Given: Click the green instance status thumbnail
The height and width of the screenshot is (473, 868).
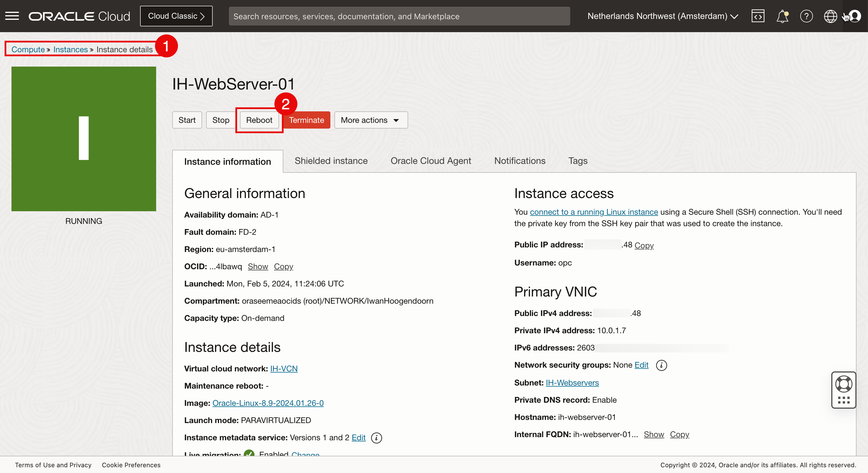Looking at the screenshot, I should 84,139.
